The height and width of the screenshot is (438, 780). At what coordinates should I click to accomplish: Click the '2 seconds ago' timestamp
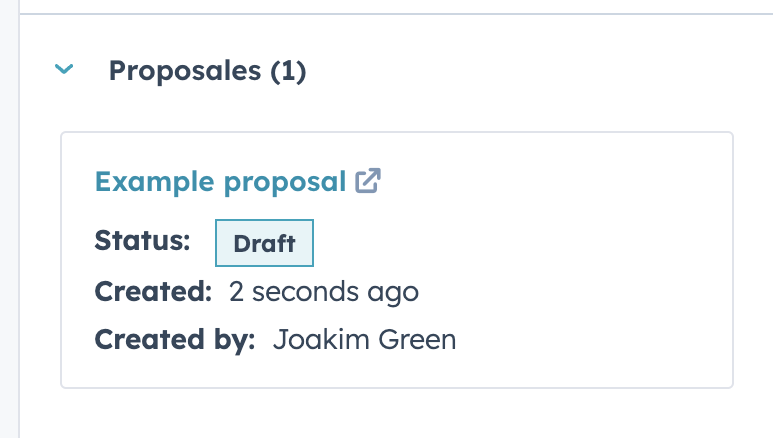323,292
